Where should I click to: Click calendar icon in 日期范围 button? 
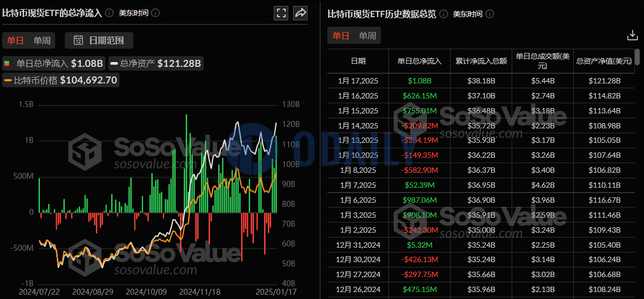[x=78, y=40]
